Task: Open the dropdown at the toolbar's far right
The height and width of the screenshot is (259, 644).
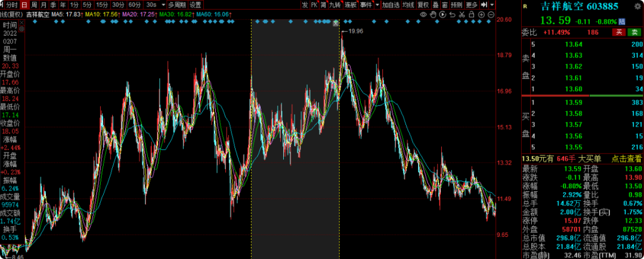Action: tap(493, 5)
